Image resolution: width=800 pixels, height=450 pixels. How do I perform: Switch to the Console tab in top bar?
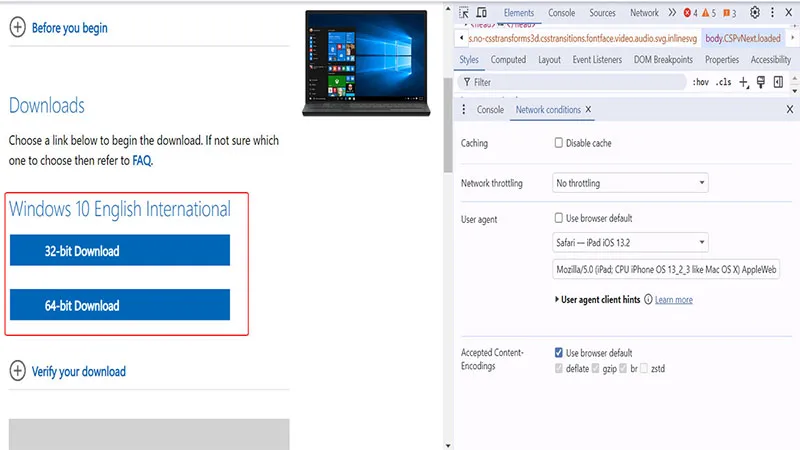[561, 13]
